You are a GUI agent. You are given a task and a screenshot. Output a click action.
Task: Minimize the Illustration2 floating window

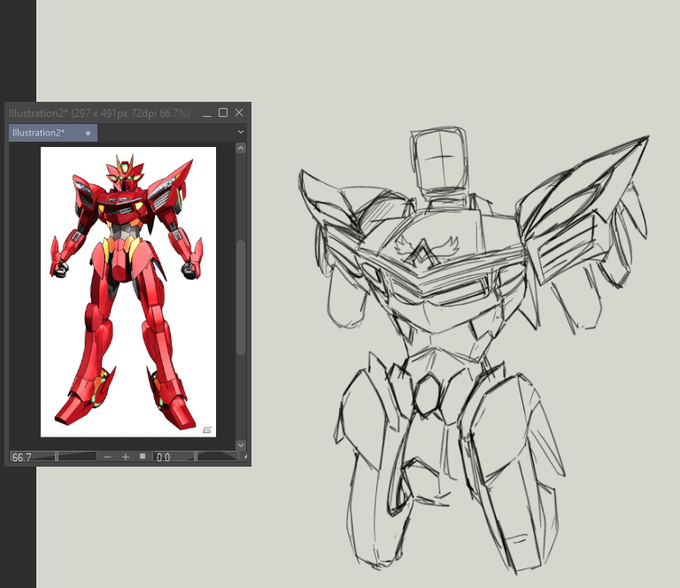point(207,114)
